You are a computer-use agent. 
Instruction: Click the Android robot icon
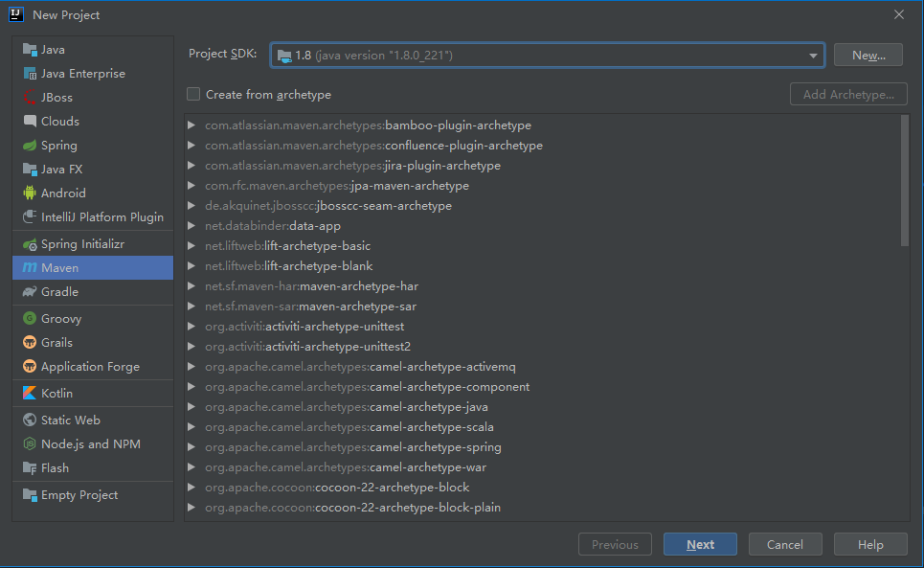click(30, 193)
